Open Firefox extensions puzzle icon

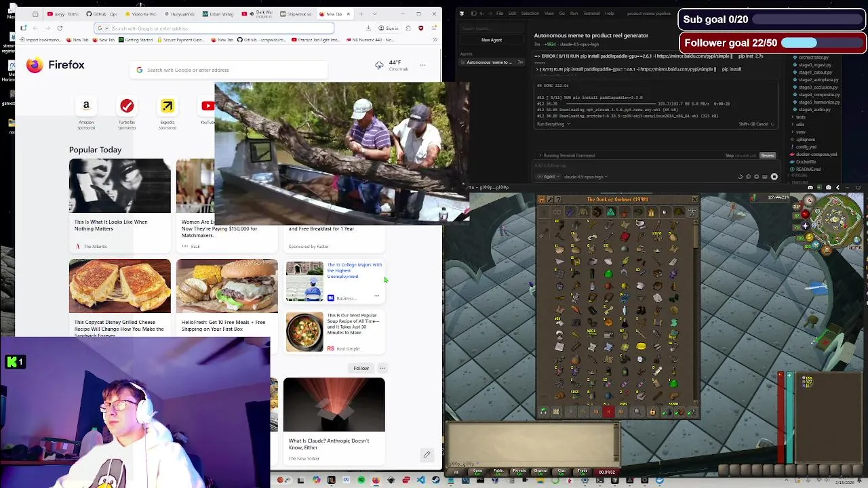[x=408, y=28]
